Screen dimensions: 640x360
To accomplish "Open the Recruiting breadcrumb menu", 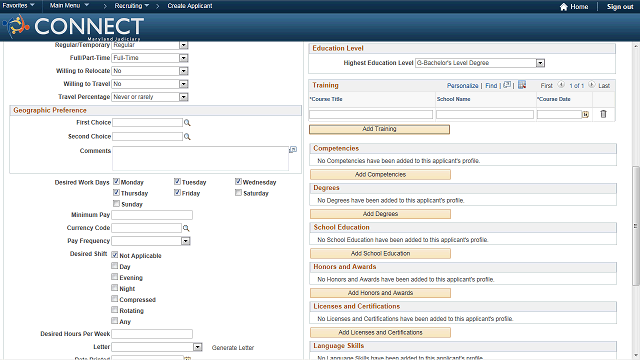I will 131,6.
